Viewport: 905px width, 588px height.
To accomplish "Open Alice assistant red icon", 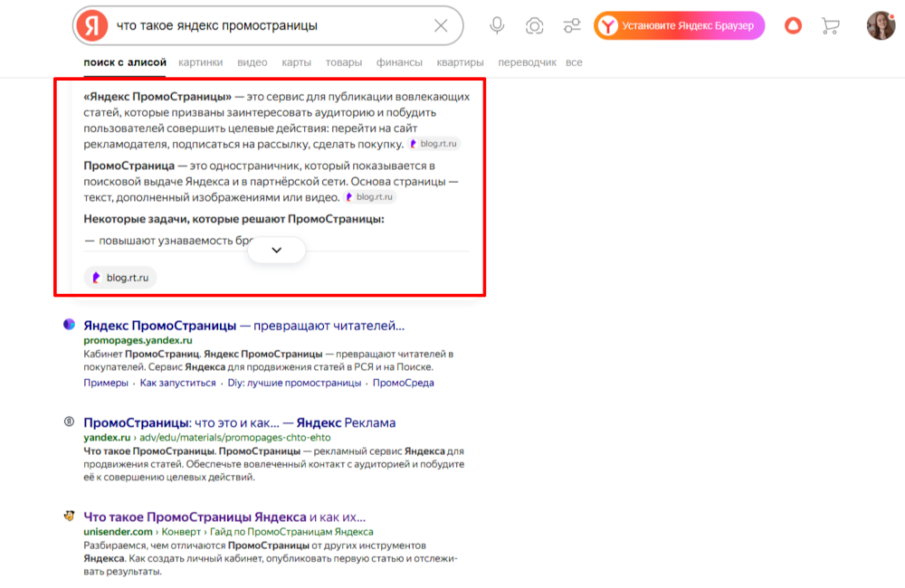I will (x=793, y=25).
